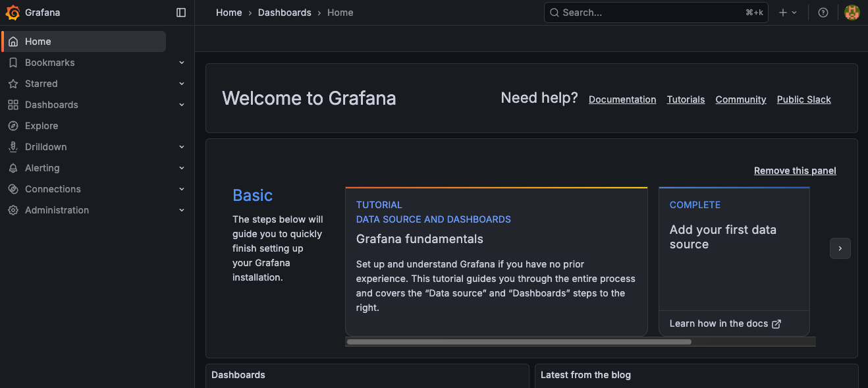868x388 pixels.
Task: Click Remove this panel
Action: click(x=794, y=170)
